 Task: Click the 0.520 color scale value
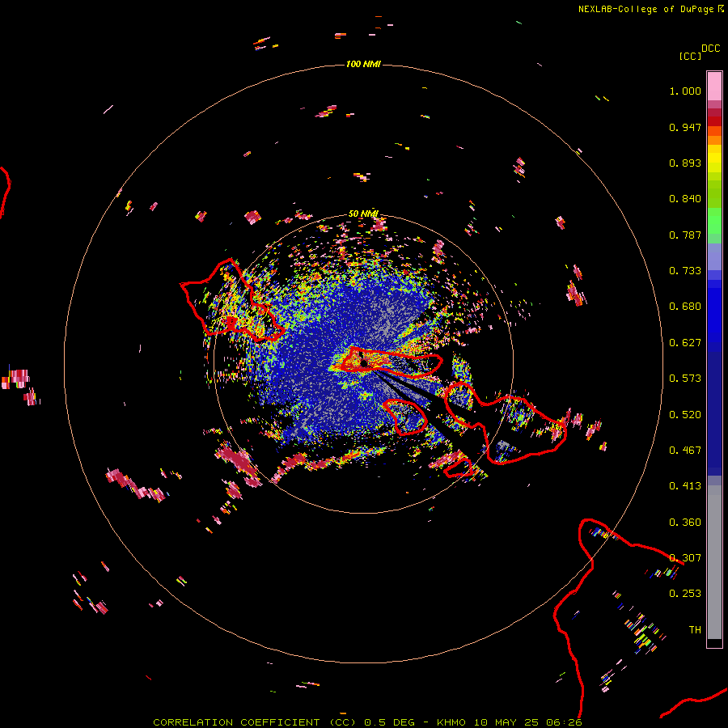pos(685,415)
